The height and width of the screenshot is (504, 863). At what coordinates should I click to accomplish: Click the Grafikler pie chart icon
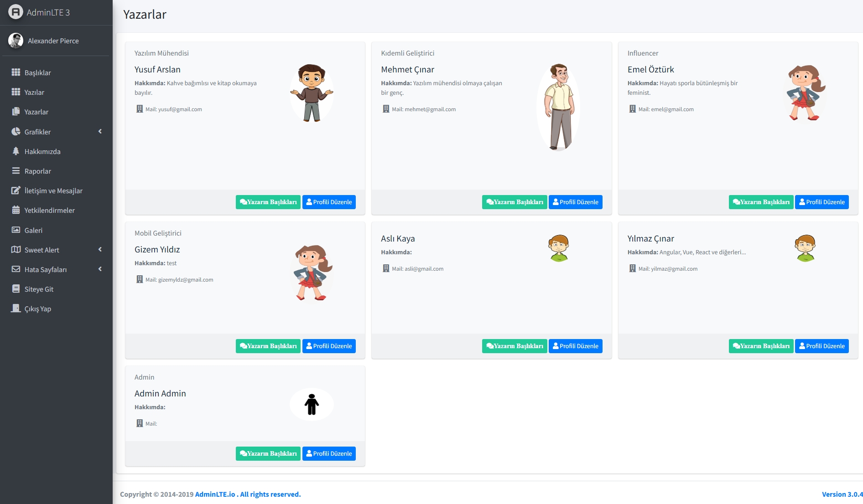pyautogui.click(x=16, y=132)
